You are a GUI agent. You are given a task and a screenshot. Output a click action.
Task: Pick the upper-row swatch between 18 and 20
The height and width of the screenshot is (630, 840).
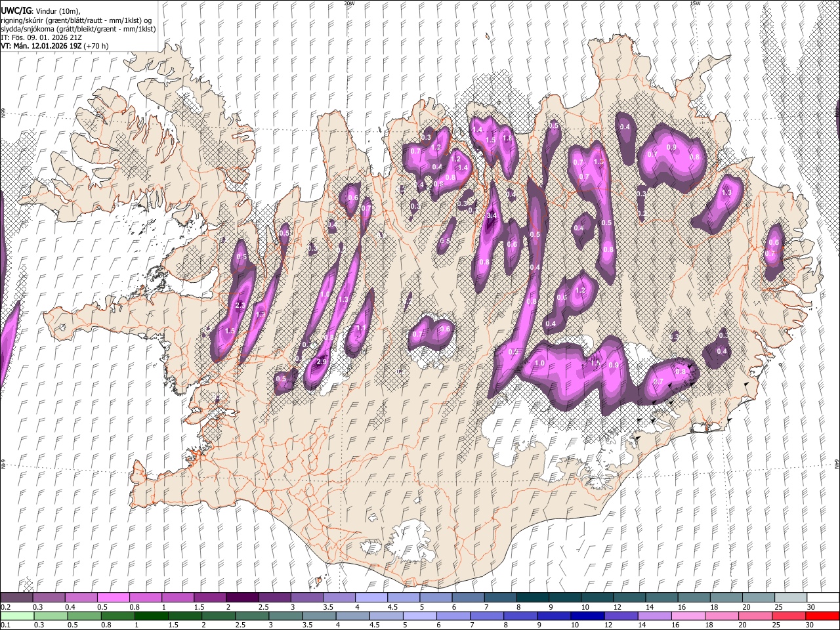(726, 597)
